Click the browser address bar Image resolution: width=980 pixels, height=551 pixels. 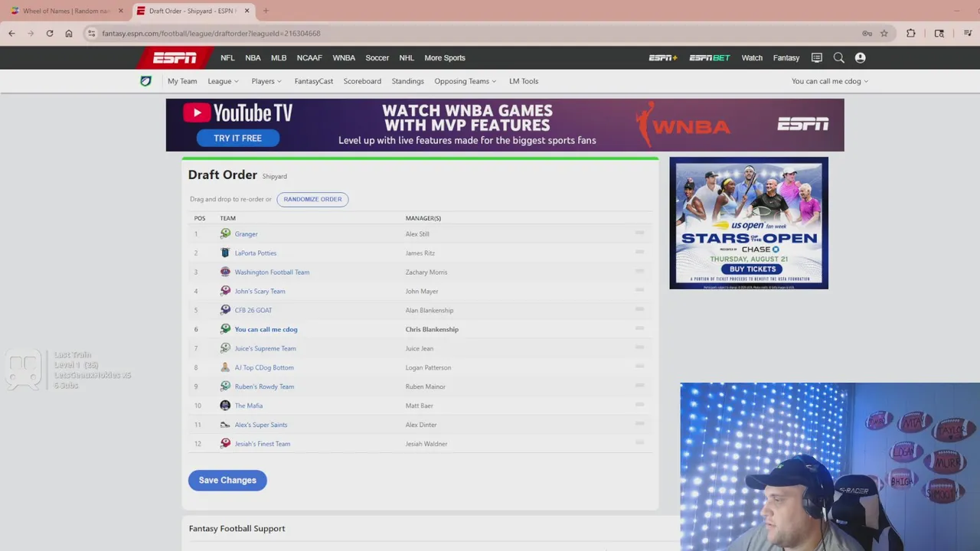475,33
